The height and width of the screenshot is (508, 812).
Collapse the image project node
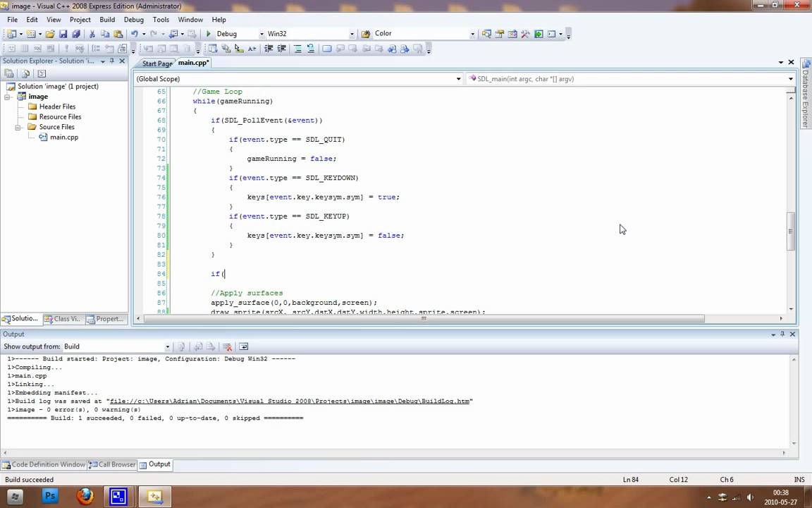tap(8, 97)
